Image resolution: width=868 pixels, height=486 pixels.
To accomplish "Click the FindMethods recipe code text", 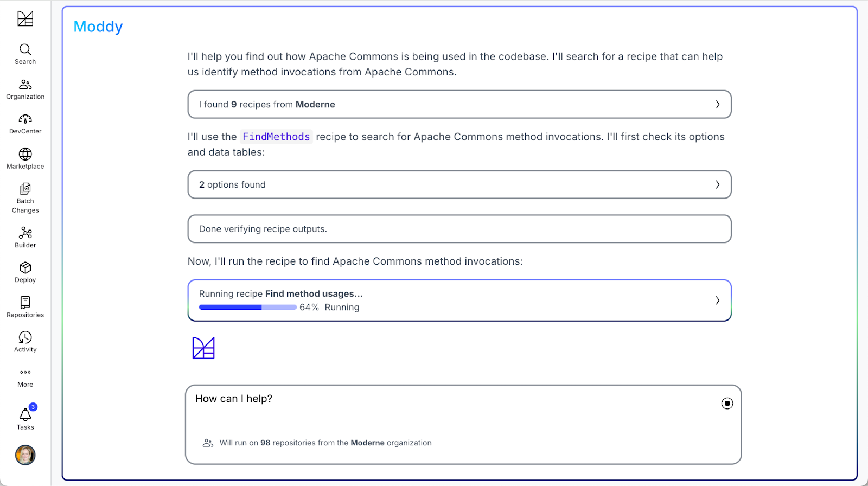I will 276,137.
